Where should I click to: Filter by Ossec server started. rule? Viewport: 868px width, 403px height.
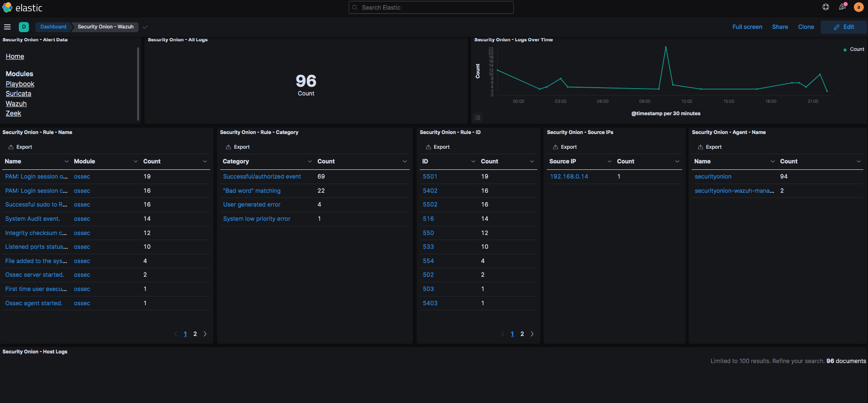coord(34,274)
